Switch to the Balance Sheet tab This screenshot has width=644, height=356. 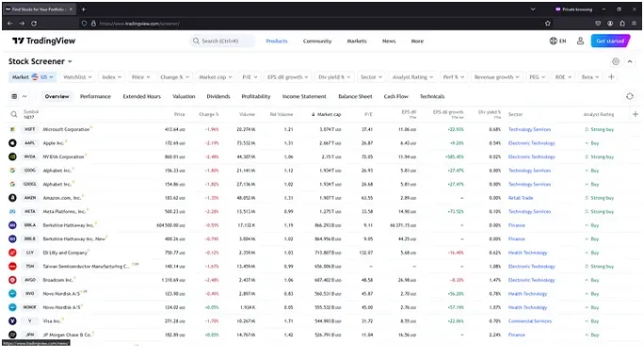(355, 96)
